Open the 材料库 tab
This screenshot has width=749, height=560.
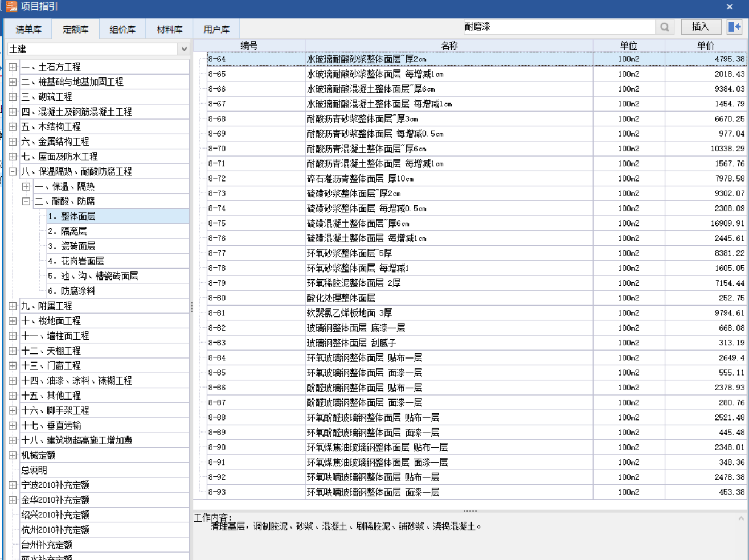coord(169,29)
